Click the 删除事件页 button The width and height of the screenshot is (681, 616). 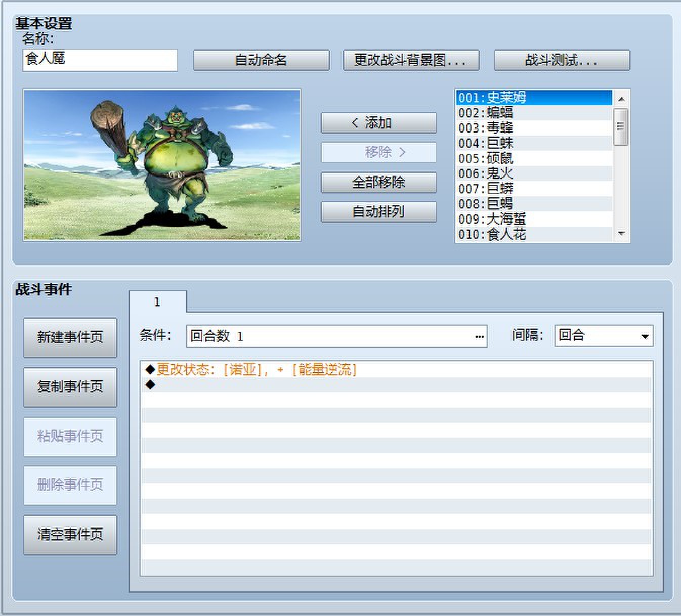pos(70,485)
